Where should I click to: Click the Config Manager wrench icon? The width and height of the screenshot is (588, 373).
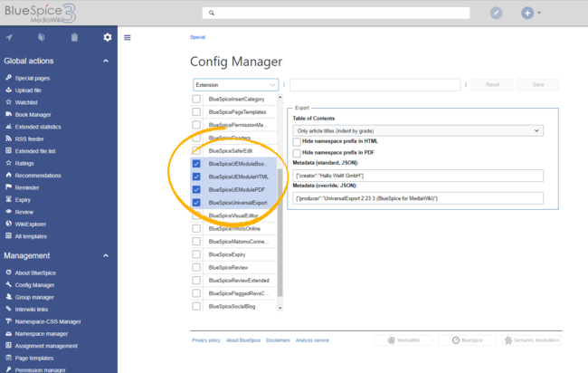[x=9, y=284]
